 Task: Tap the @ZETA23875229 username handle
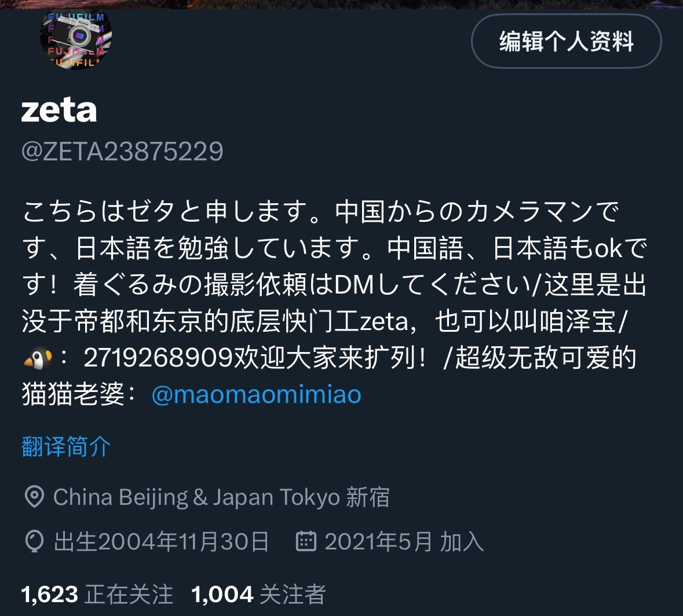coord(122,152)
